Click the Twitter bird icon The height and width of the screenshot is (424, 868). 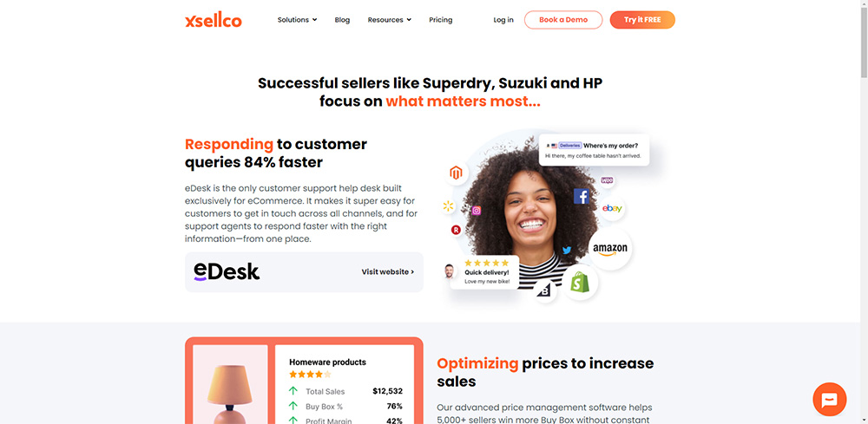pos(566,250)
